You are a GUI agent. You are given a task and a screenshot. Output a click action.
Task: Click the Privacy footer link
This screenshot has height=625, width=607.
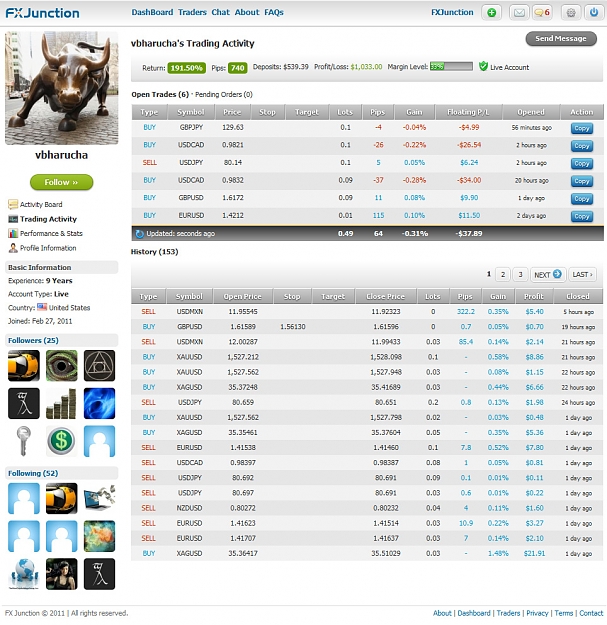coord(537,613)
